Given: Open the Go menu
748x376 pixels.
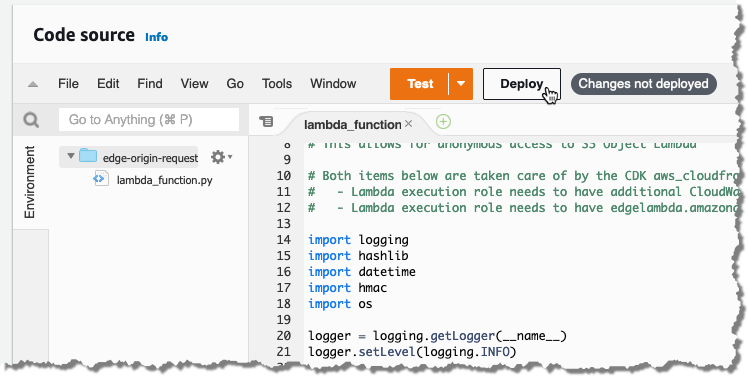Looking at the screenshot, I should [x=235, y=84].
